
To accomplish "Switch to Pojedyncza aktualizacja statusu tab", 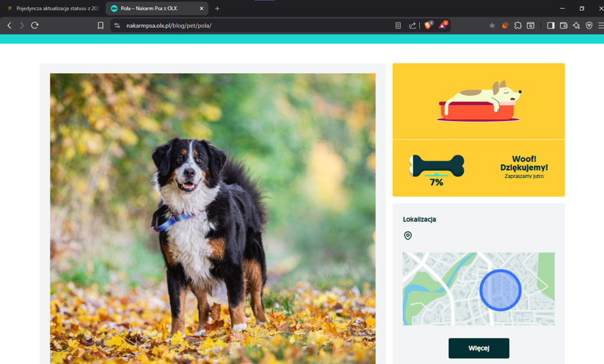I will coord(53,8).
